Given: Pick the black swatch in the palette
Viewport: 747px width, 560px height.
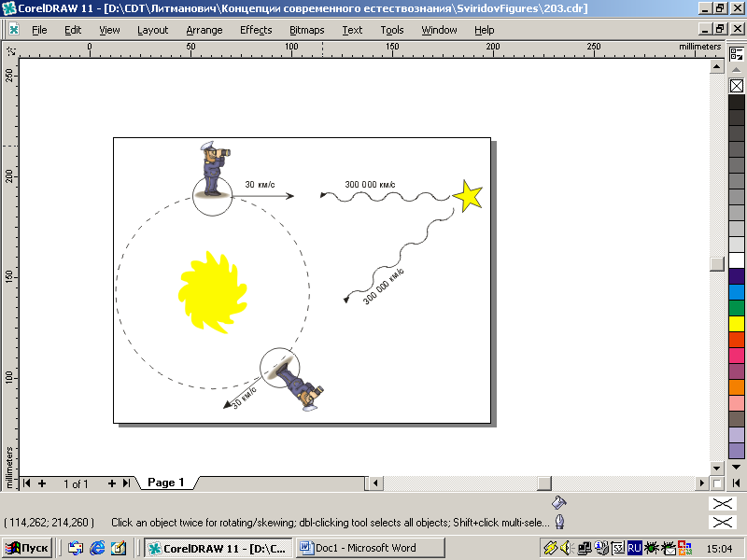Looking at the screenshot, I should pos(737,102).
